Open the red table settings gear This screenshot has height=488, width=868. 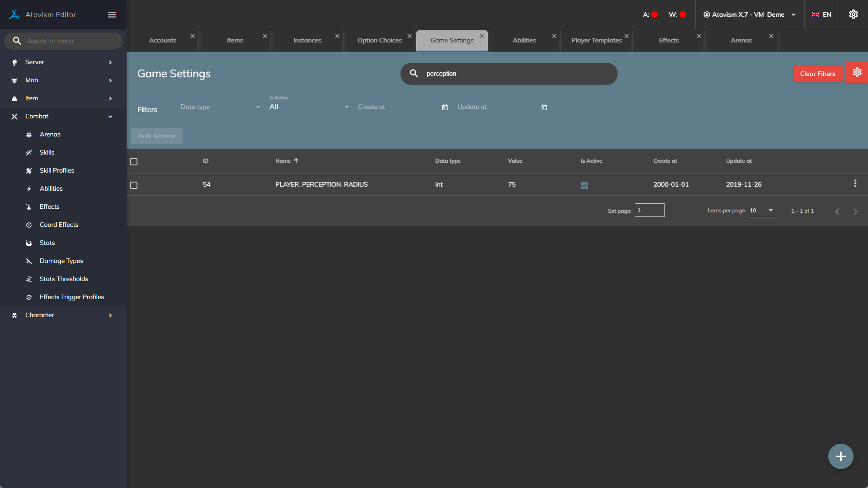point(857,72)
